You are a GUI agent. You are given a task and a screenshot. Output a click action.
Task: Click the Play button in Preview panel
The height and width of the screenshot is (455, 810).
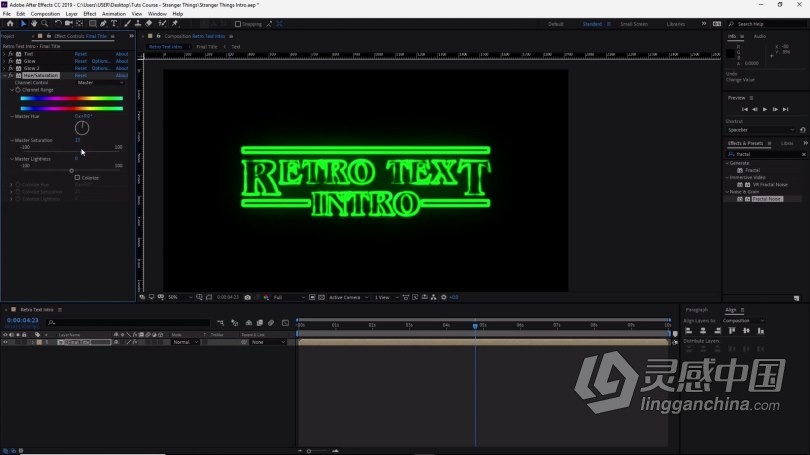tap(765, 109)
